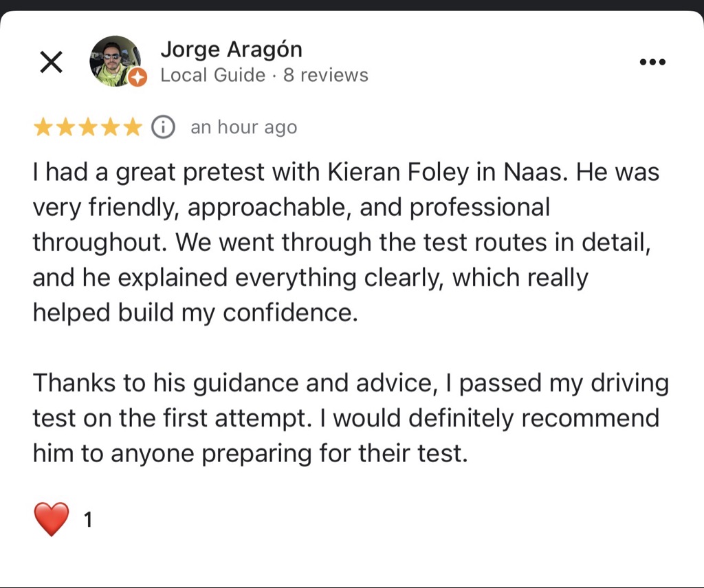Click the "an hour ago" timestamp
The width and height of the screenshot is (704, 588).
point(243,128)
